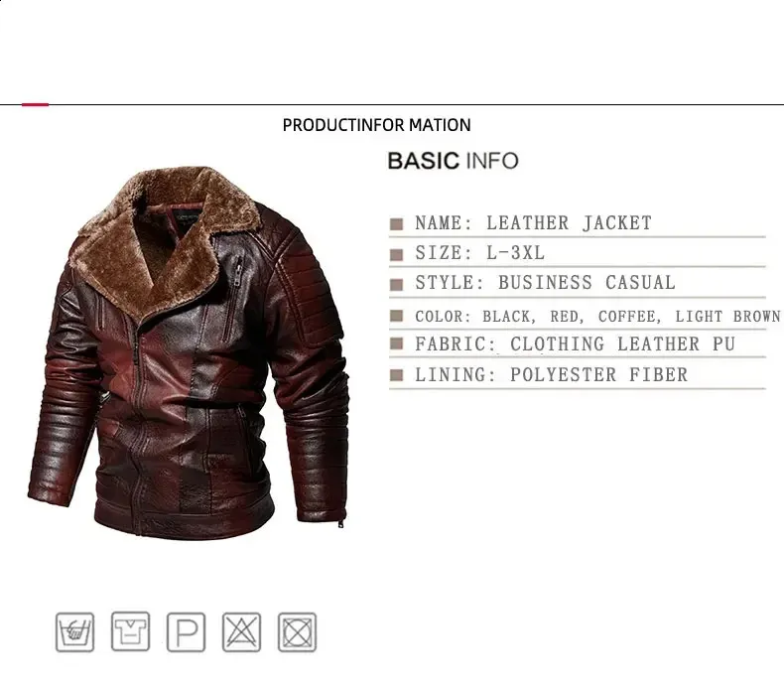Click the red accent tab marker

click(35, 104)
